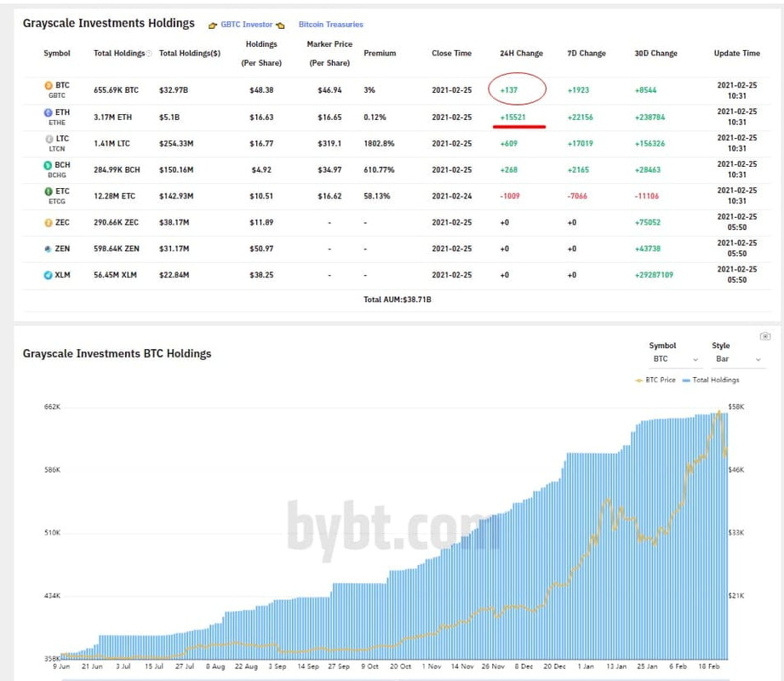Click the +137 BTC 24H change

(508, 90)
